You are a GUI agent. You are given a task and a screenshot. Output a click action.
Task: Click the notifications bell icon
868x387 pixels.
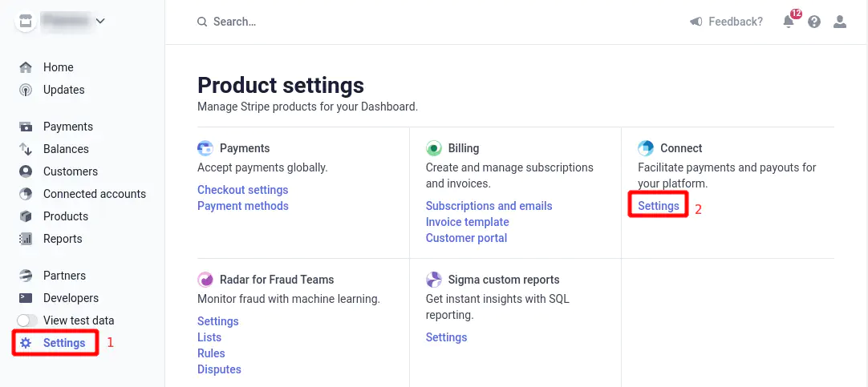point(789,22)
